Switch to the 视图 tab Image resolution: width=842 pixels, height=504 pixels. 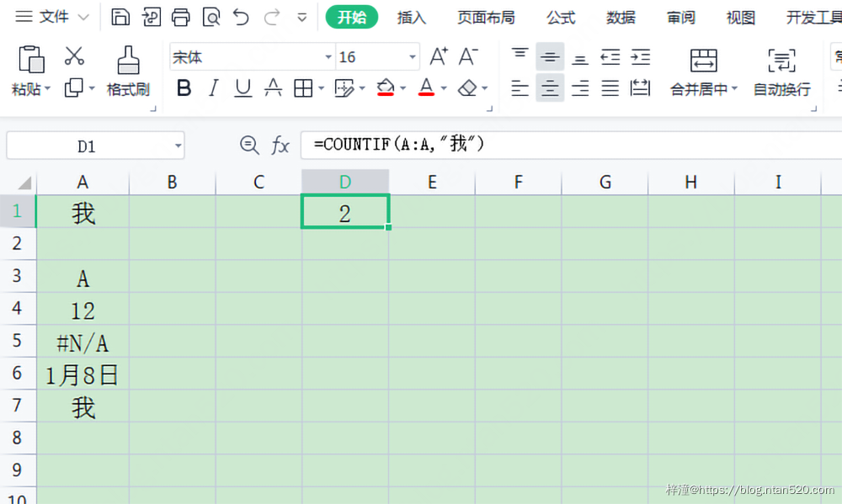coord(740,18)
